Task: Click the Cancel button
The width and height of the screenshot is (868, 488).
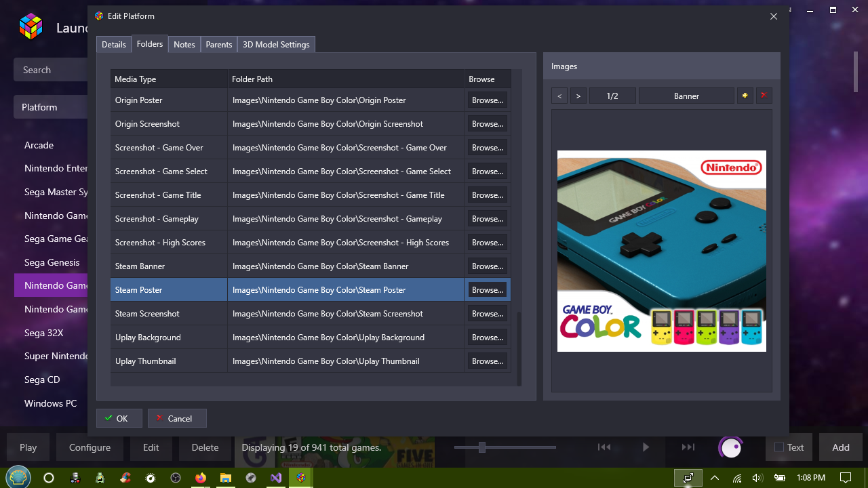Action: click(177, 418)
